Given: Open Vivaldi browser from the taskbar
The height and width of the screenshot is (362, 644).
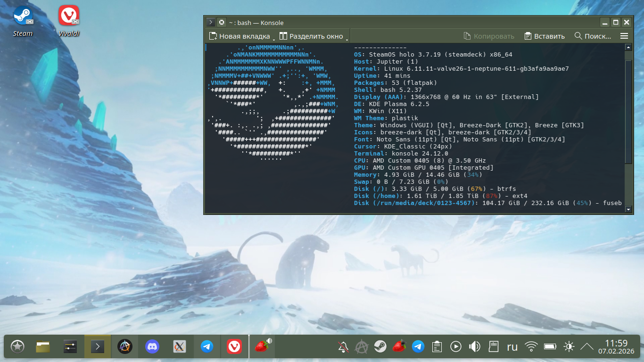Looking at the screenshot, I should [234, 347].
